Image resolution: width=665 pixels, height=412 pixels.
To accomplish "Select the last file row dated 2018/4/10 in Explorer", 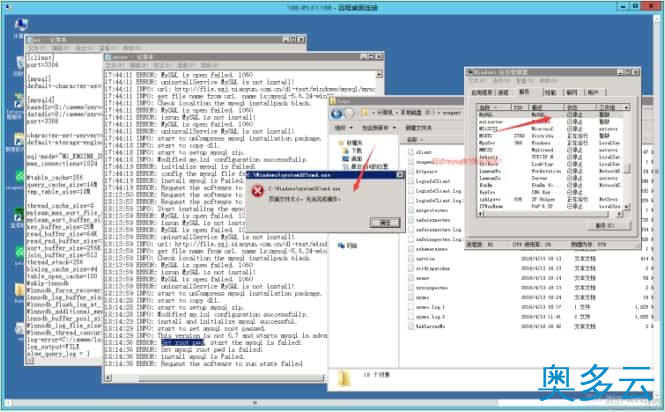I will (530, 326).
